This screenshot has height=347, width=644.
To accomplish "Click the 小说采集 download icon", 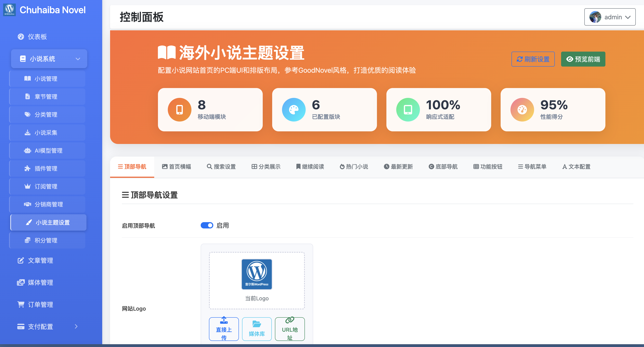I will click(x=28, y=133).
